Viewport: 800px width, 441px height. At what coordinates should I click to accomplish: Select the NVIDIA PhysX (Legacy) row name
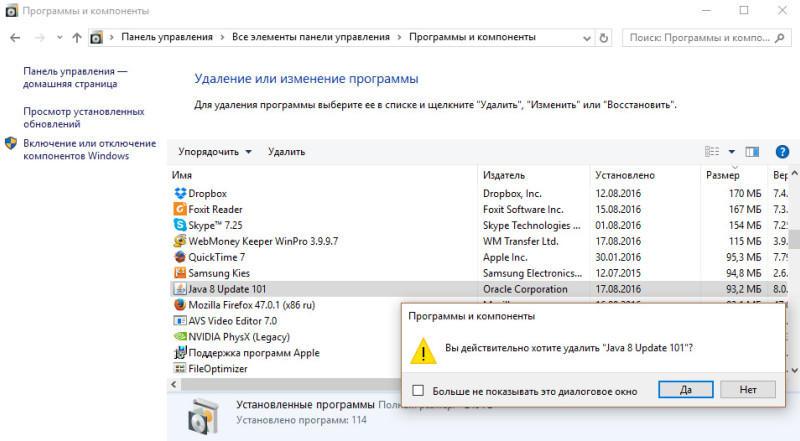point(239,337)
